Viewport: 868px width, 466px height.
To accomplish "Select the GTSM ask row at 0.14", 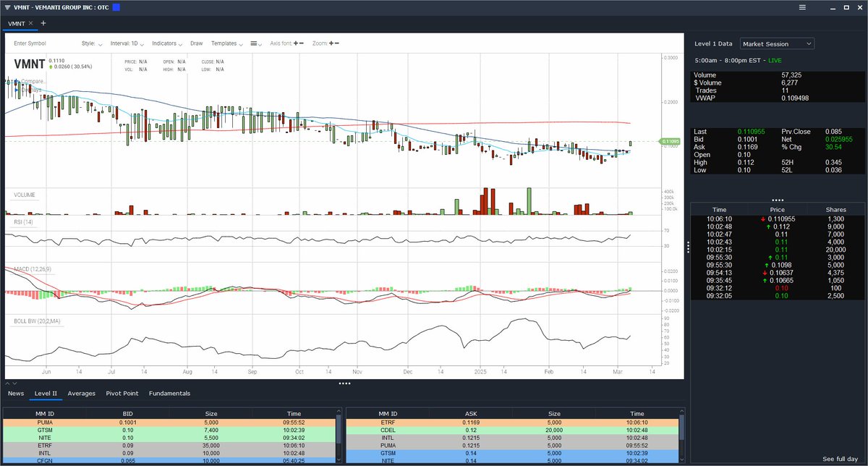I will pos(512,453).
